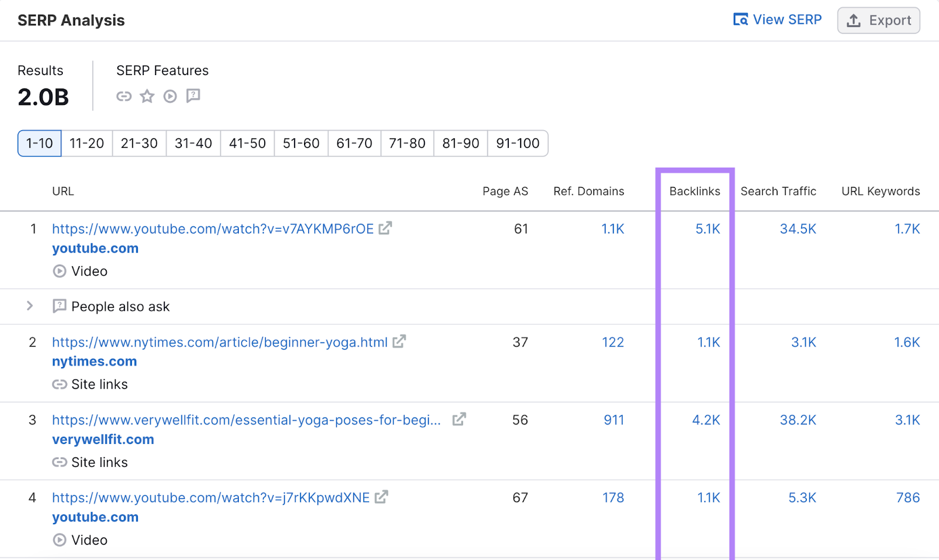Click the 5.1K backlinks value for the YouTube result

pos(707,229)
